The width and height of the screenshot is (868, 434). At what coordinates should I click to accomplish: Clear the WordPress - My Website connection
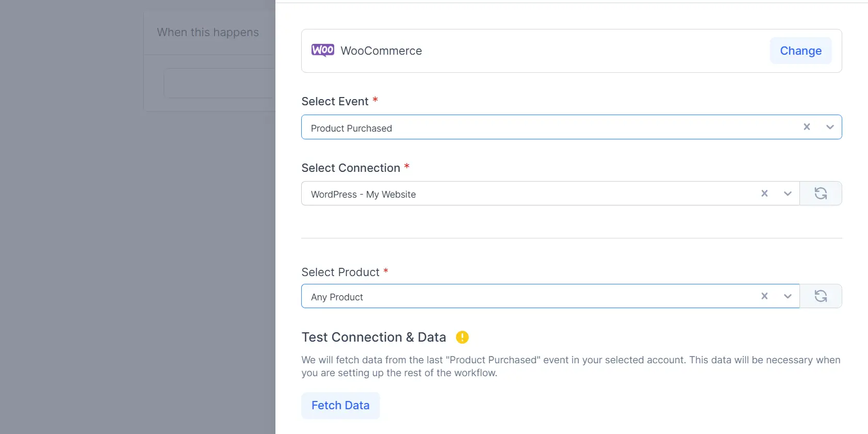point(764,194)
